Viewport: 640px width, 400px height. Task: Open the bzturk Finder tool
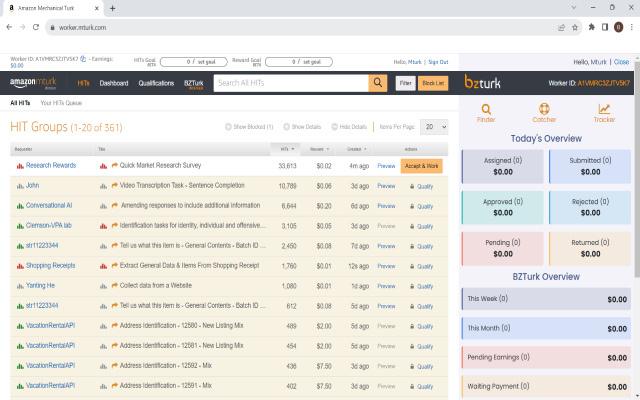tap(486, 113)
